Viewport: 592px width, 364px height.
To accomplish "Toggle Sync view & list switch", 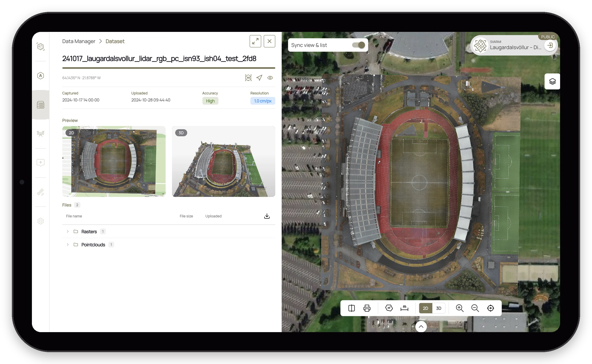I will click(359, 45).
